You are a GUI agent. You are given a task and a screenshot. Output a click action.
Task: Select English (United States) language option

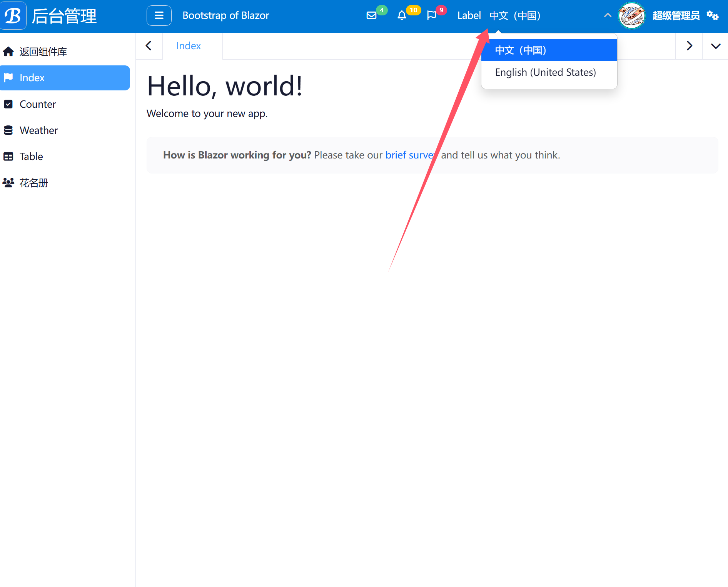point(549,72)
